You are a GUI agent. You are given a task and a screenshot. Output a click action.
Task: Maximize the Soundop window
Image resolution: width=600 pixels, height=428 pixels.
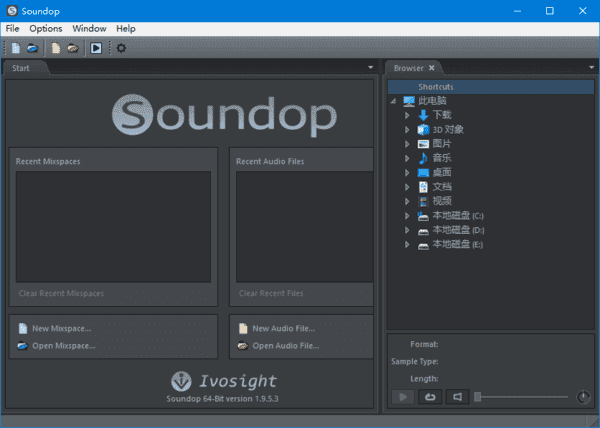coord(549,11)
